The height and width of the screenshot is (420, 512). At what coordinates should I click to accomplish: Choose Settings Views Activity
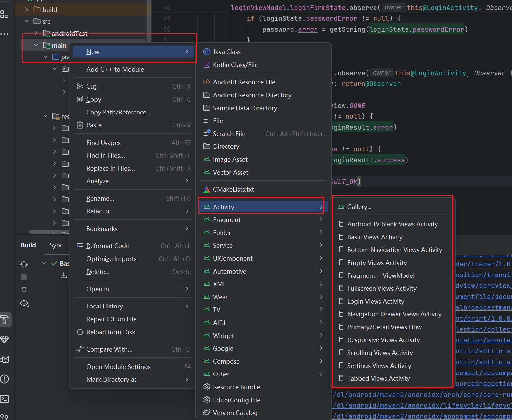click(x=392, y=366)
